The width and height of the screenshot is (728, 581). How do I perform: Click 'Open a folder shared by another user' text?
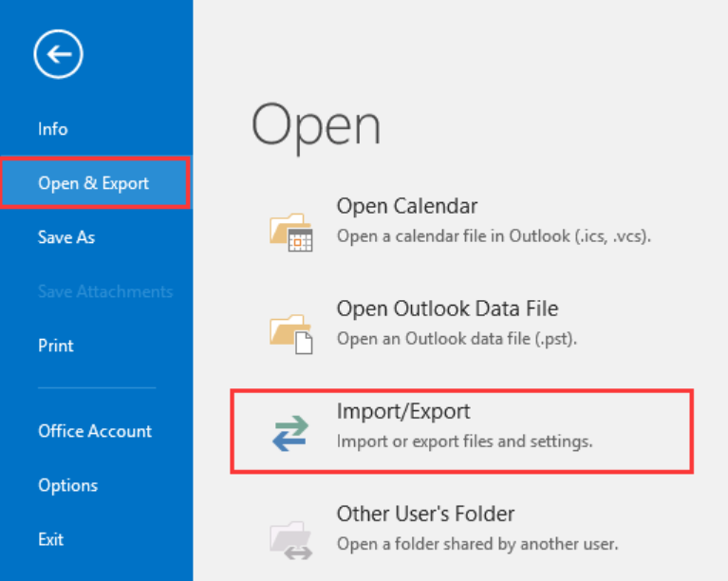(x=477, y=544)
